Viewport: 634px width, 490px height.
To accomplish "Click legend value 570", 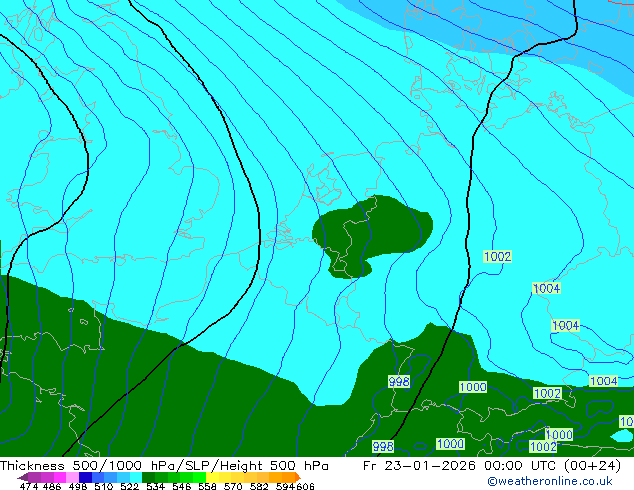I will [x=233, y=486].
